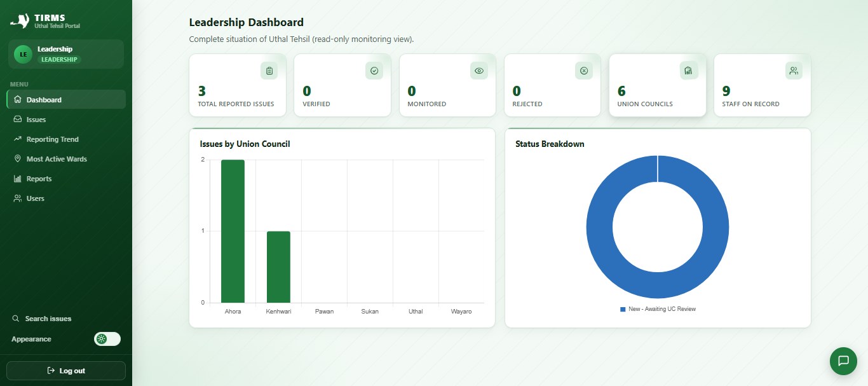Image resolution: width=868 pixels, height=386 pixels.
Task: Click the checkmark icon on Verified card
Action: point(374,71)
